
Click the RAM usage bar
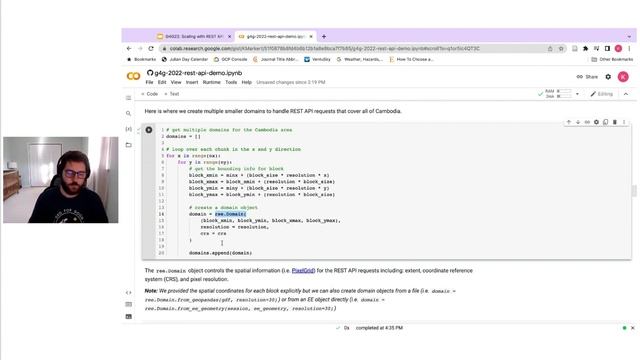[x=564, y=91]
